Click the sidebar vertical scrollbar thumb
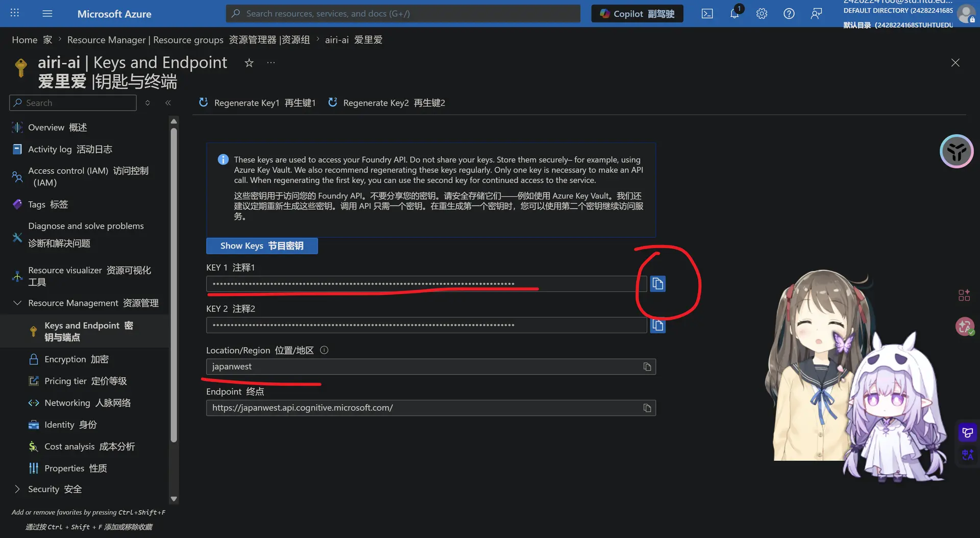Image resolution: width=980 pixels, height=538 pixels. pos(174,285)
